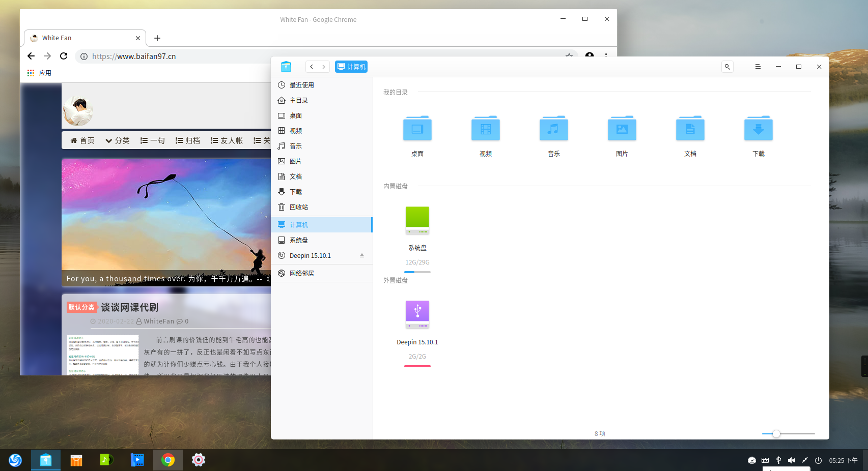Open the 视频 folder icon
This screenshot has height=471, width=868.
click(485, 128)
